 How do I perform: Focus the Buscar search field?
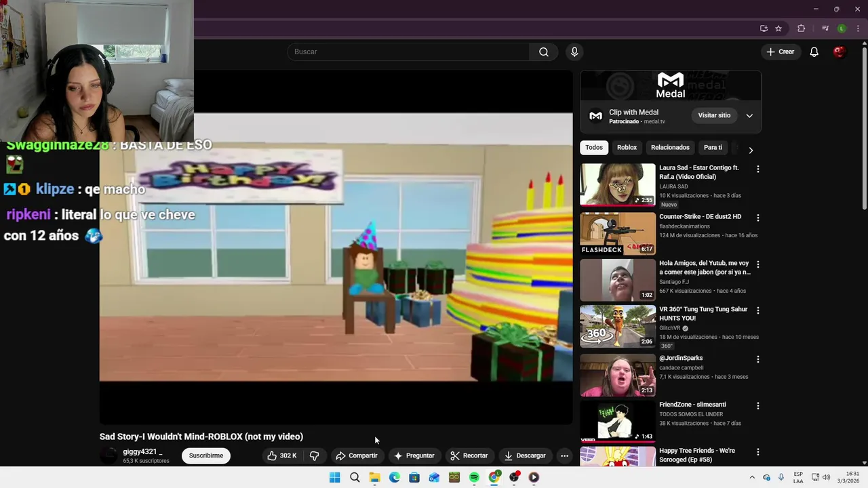click(x=408, y=52)
